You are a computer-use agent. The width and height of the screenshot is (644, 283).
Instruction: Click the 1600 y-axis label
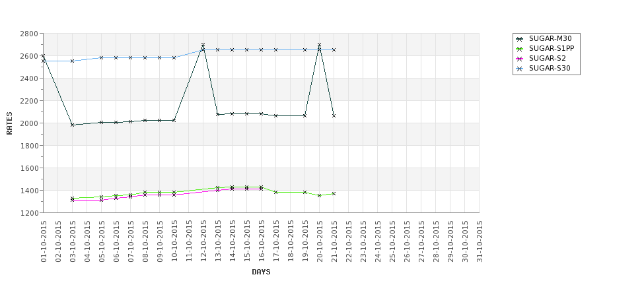(29, 168)
